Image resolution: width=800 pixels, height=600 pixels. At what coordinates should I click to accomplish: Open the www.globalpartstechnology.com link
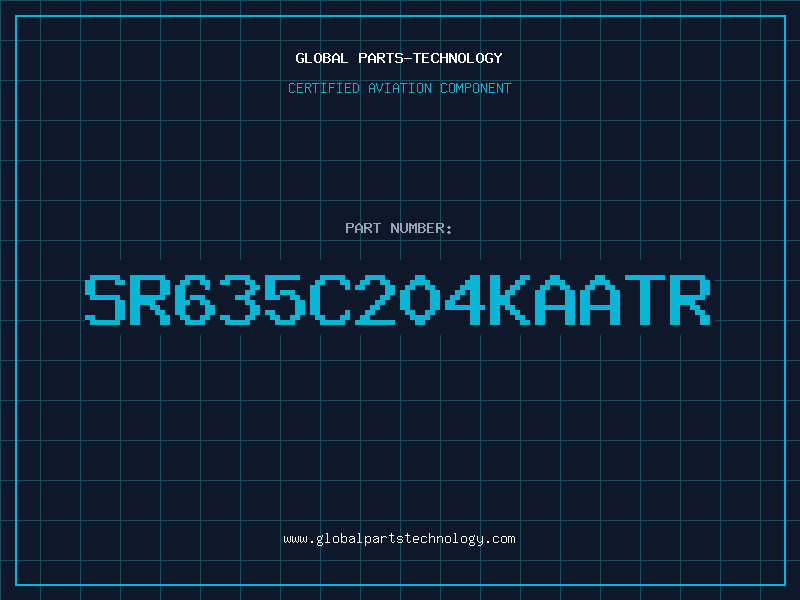(399, 539)
